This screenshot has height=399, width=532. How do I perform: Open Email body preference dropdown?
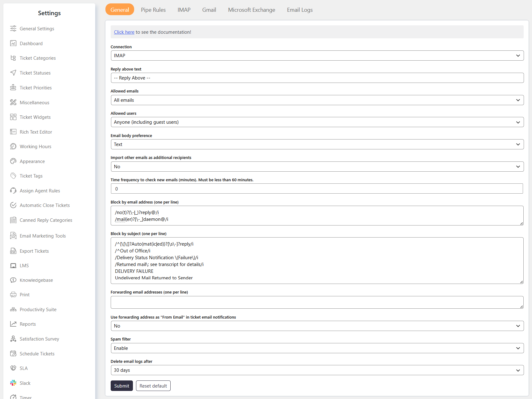[317, 144]
